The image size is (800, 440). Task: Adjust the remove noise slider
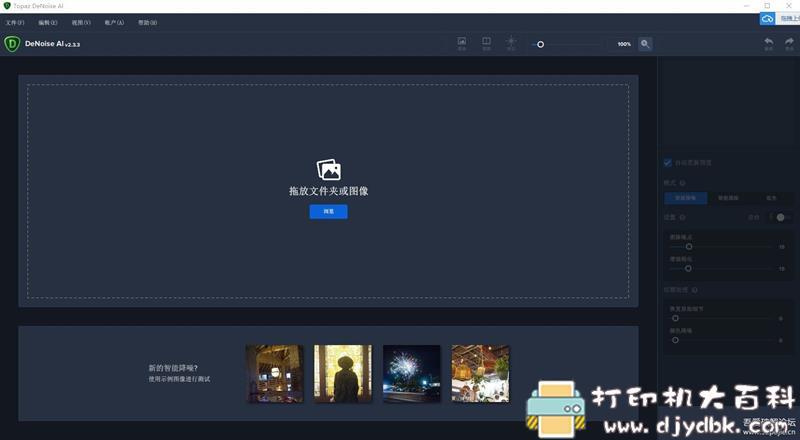point(721,247)
